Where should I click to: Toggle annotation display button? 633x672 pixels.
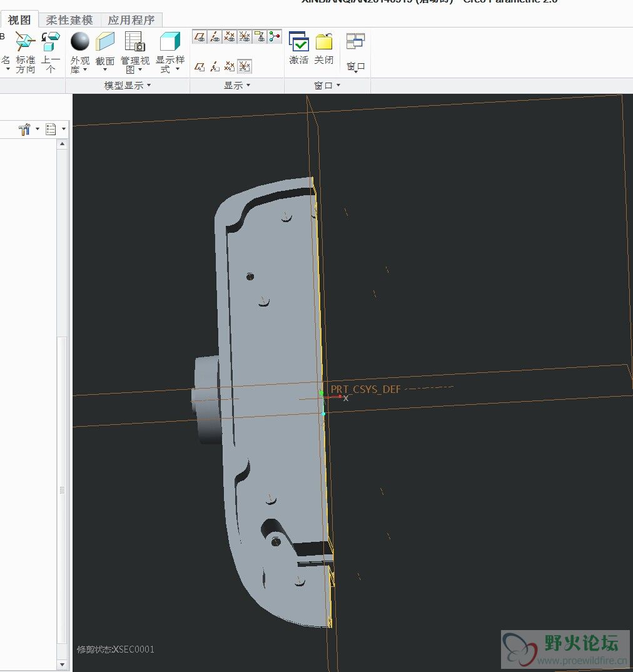[x=260, y=37]
